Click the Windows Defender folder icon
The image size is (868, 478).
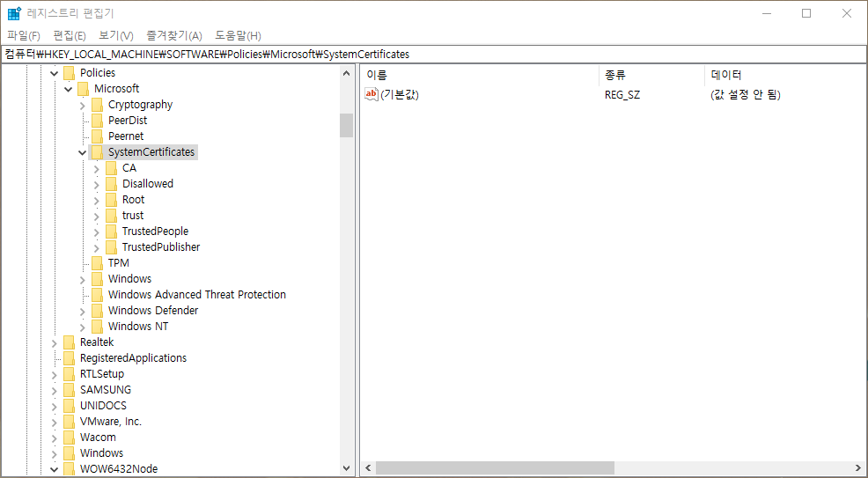click(97, 311)
